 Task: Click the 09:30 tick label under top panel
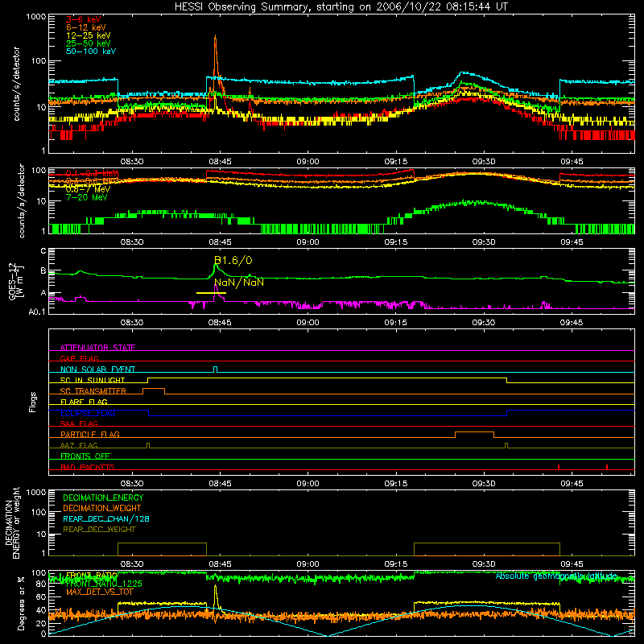484,162
